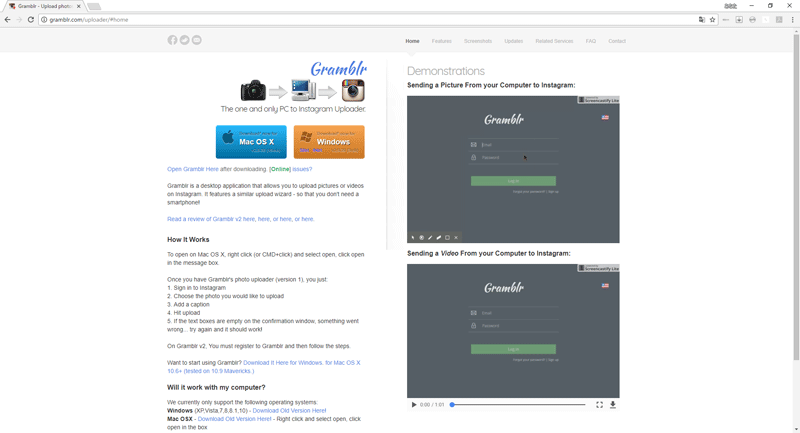Bookmark this page with the star icon

(712, 19)
